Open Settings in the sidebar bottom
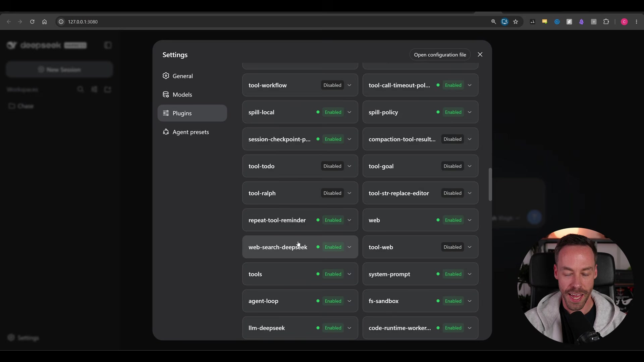Image resolution: width=644 pixels, height=362 pixels. tap(23, 338)
